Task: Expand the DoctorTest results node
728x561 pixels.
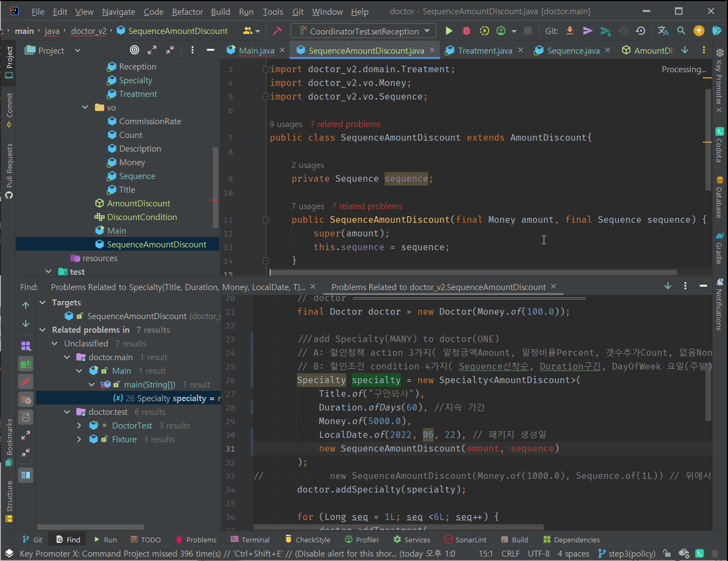Action: [79, 426]
